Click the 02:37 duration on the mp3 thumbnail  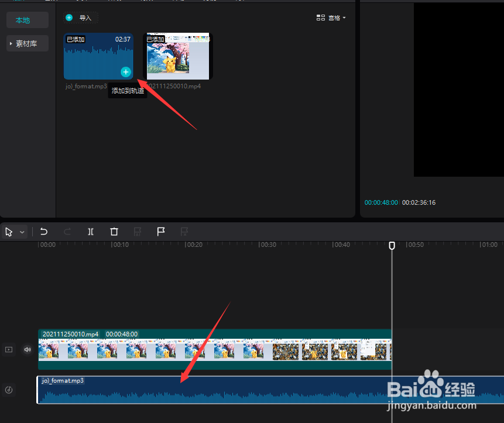pos(123,39)
